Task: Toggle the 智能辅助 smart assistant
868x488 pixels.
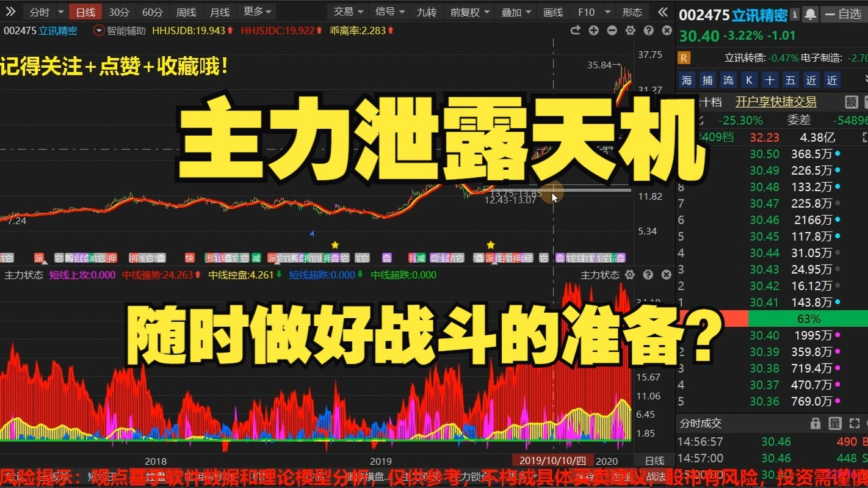Action: (124, 29)
